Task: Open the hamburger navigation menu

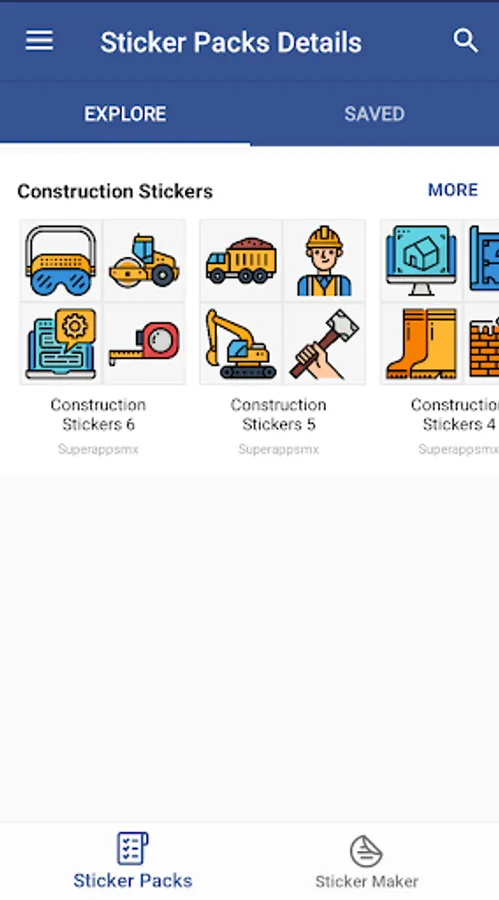Action: (40, 41)
